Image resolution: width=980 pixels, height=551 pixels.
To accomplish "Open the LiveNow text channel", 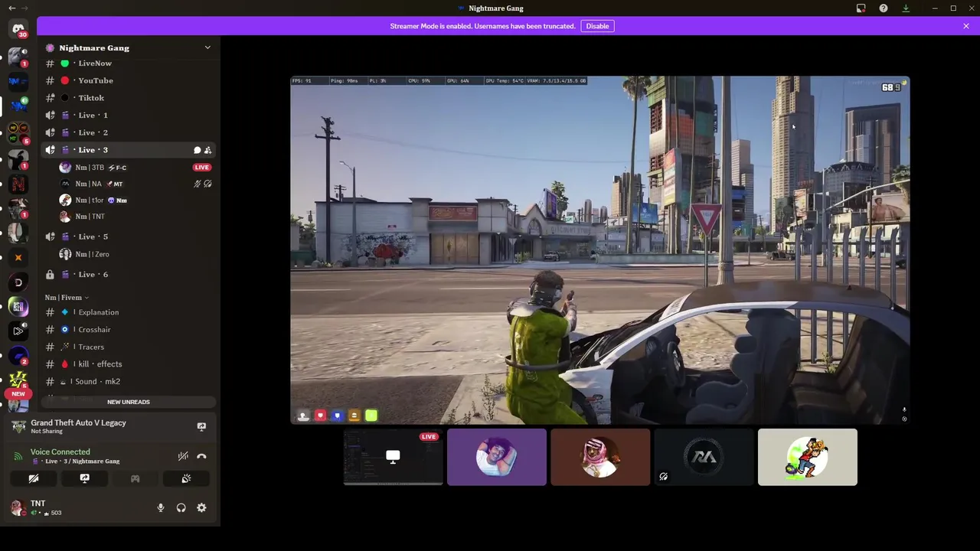I will point(128,63).
